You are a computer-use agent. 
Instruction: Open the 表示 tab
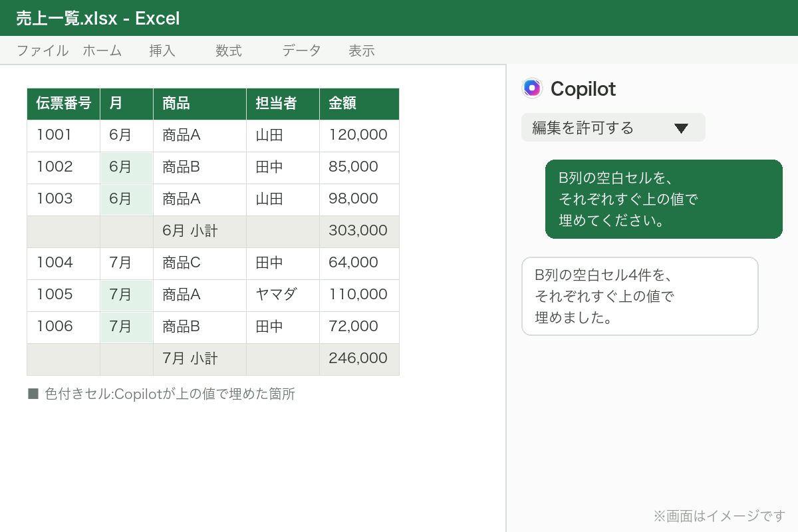(362, 51)
